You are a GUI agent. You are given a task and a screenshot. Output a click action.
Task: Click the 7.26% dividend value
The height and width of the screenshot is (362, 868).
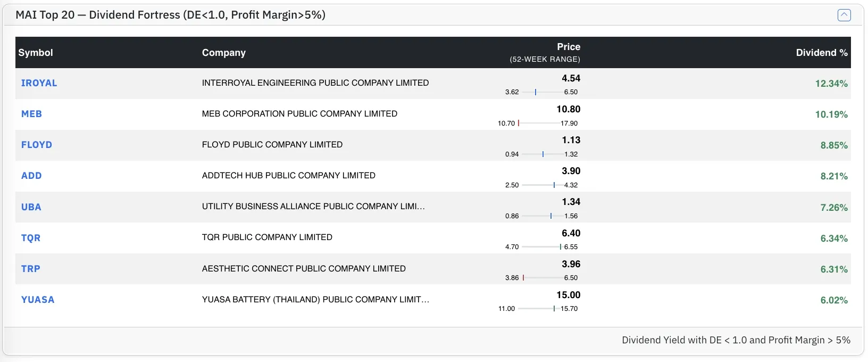834,208
